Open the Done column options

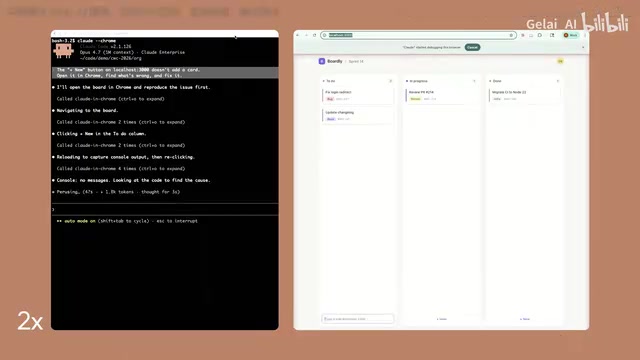click(x=558, y=81)
